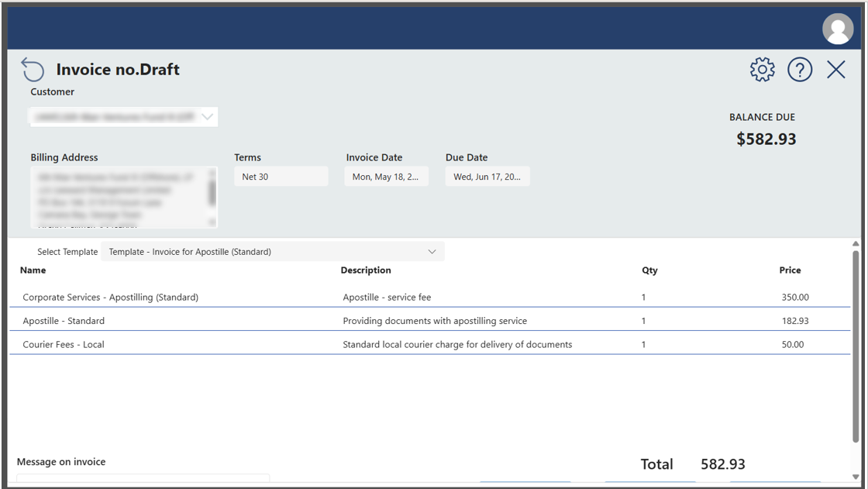
Task: Click the Qty column header
Action: point(650,270)
